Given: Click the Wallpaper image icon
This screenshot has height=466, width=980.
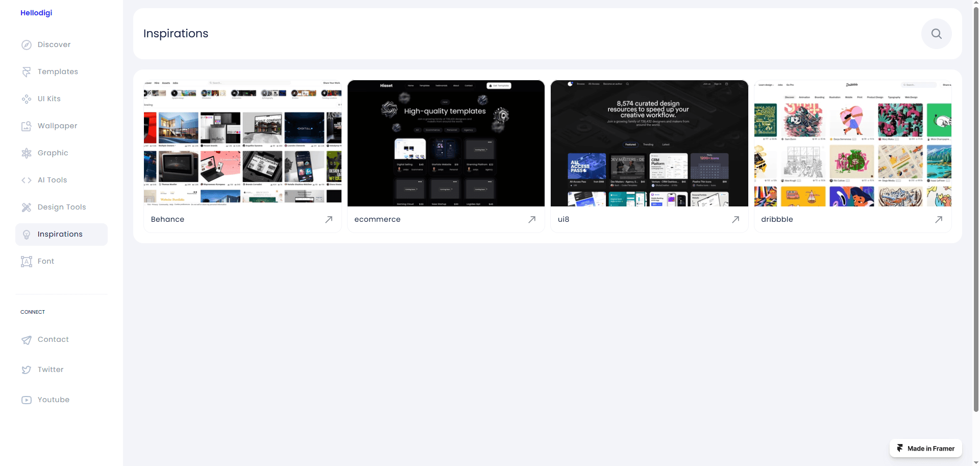Looking at the screenshot, I should pyautogui.click(x=27, y=126).
